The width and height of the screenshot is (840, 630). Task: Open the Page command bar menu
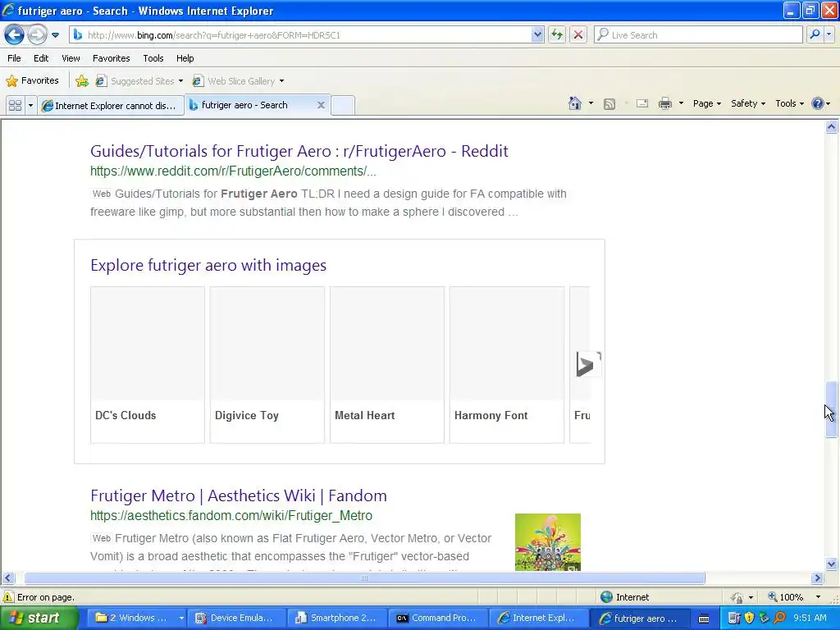(706, 103)
